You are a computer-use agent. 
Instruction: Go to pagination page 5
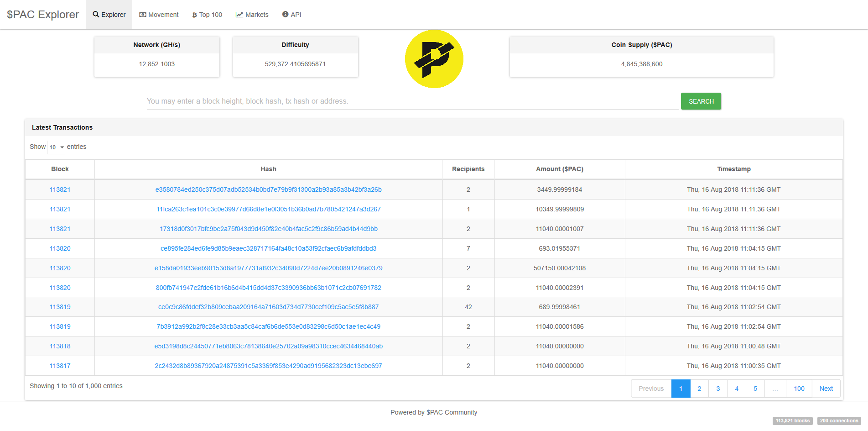click(x=755, y=389)
